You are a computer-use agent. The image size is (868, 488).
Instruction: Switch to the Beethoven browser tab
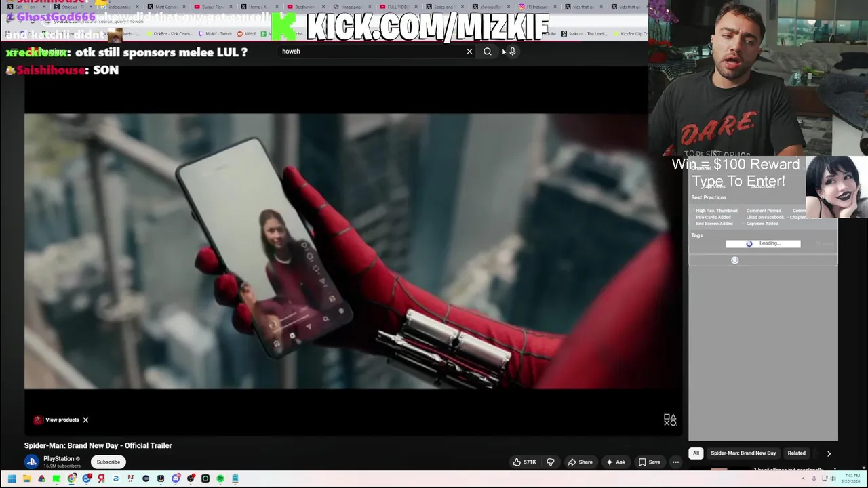click(x=307, y=7)
